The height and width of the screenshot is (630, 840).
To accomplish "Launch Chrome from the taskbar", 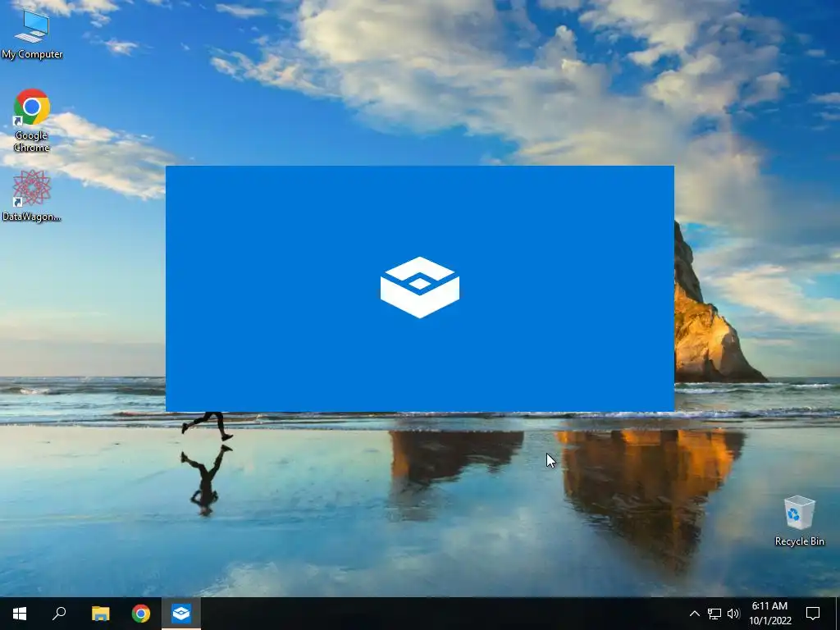I will coord(141,614).
